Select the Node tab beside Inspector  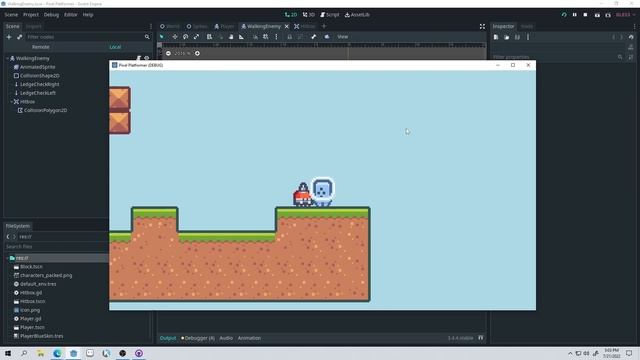[x=527, y=26]
